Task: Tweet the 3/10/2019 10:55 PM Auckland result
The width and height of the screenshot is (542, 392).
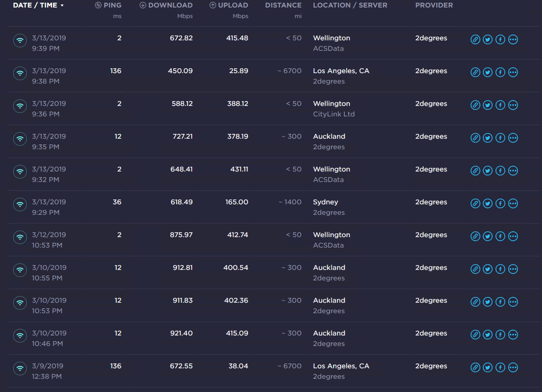Action: (x=488, y=269)
